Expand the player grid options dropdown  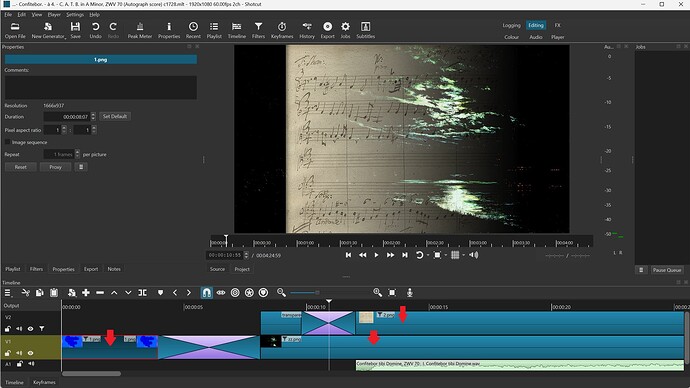click(463, 255)
